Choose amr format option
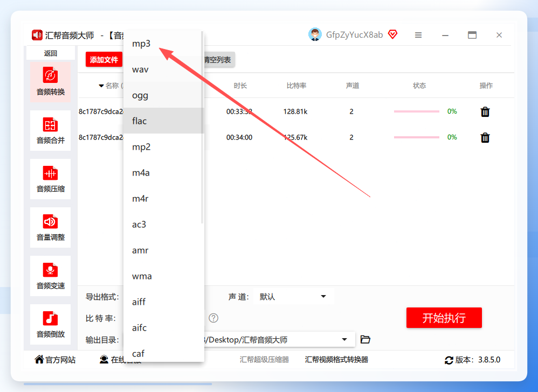 click(x=163, y=250)
